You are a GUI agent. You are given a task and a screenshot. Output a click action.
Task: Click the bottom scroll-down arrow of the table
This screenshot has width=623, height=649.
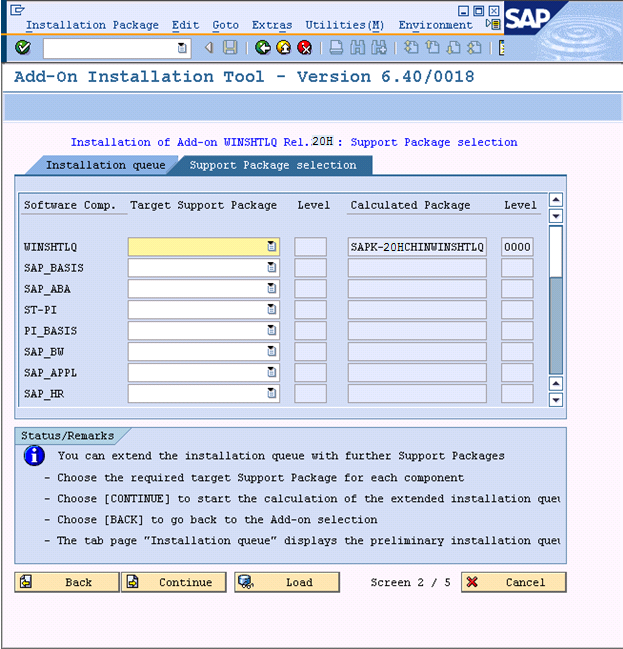click(556, 400)
